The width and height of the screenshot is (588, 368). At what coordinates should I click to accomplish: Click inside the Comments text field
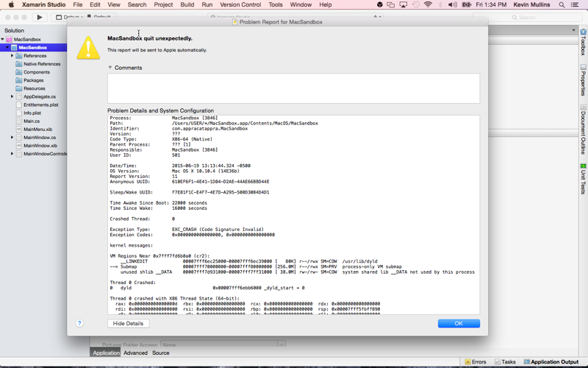point(293,88)
